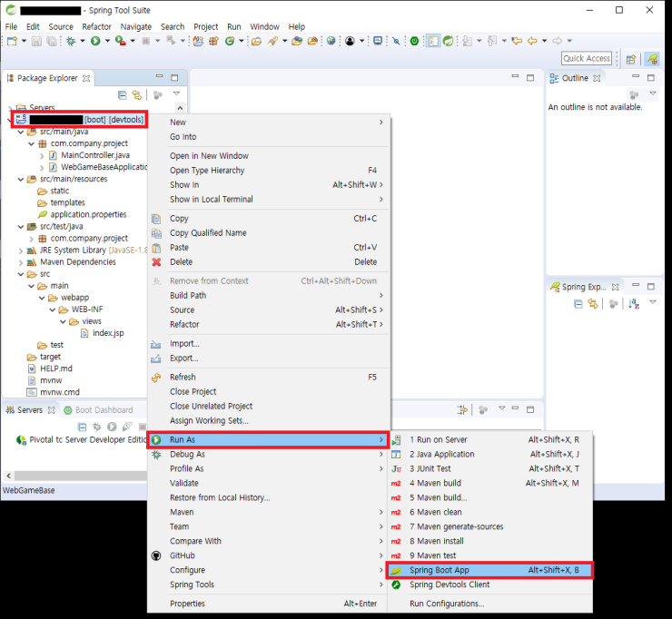
Task: Choose Run on Server option
Action: [x=438, y=440]
